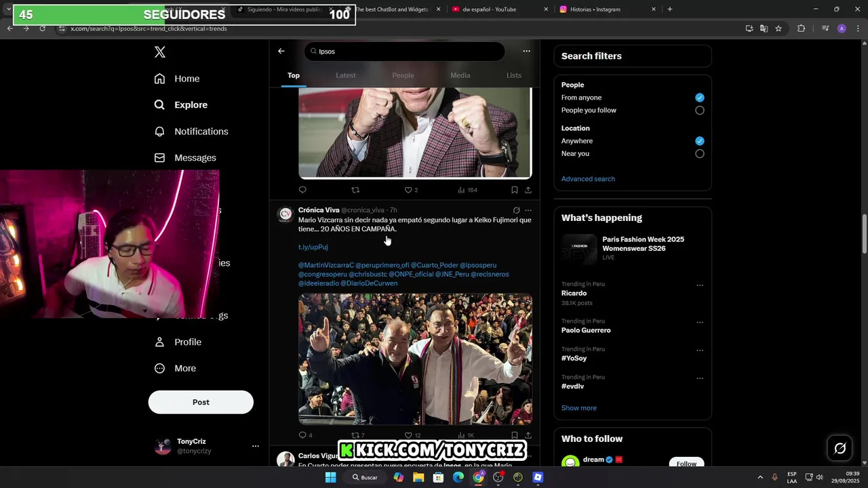
Task: Reload the page in Chrome
Action: pos(42,28)
